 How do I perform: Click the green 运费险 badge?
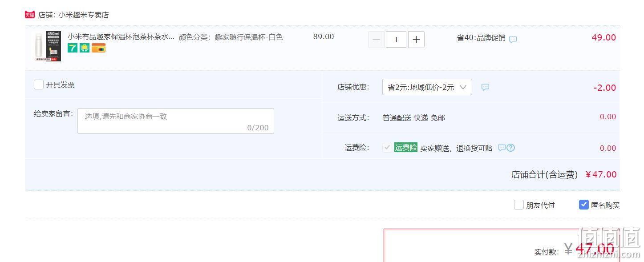pos(406,148)
